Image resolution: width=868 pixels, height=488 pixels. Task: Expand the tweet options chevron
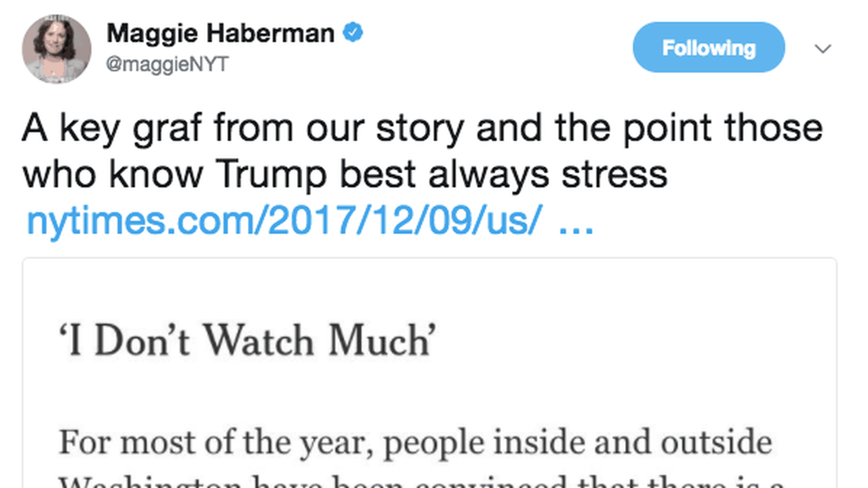822,48
